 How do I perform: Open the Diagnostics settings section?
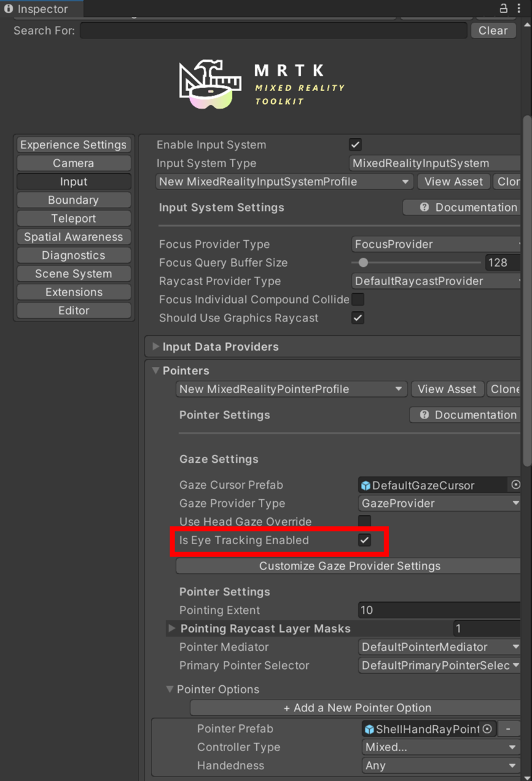click(73, 255)
